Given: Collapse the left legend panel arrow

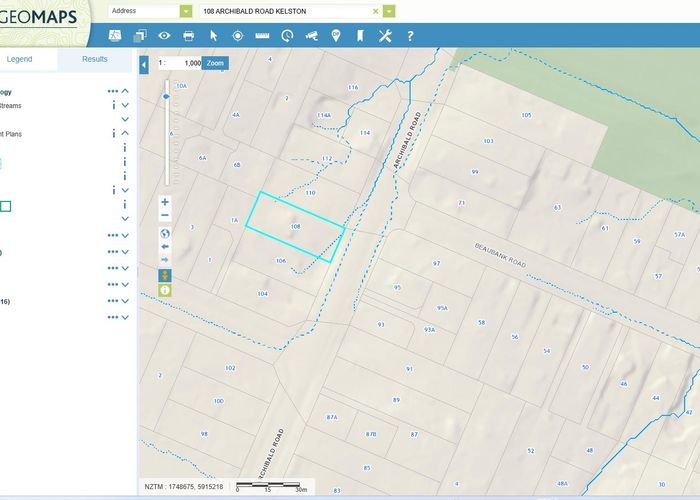Looking at the screenshot, I should click(x=144, y=64).
